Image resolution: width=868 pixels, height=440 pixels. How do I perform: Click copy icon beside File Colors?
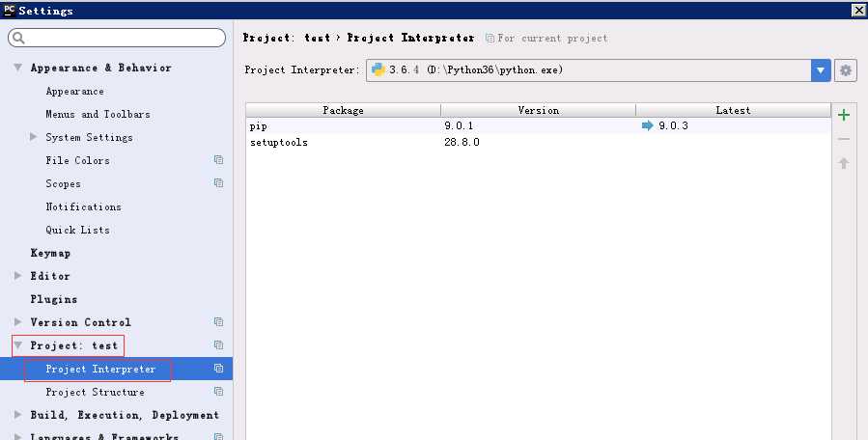tap(218, 160)
